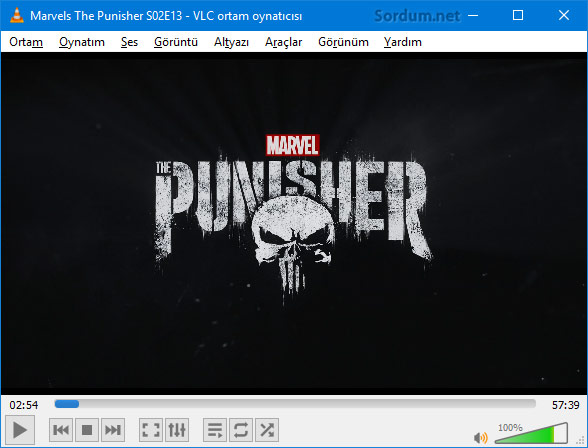The height and width of the screenshot is (448, 588).
Task: Open the extended settings equalizer panel
Action: 177,430
